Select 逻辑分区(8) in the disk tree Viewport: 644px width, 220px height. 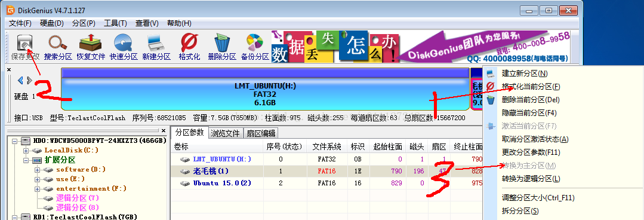pyautogui.click(x=77, y=207)
